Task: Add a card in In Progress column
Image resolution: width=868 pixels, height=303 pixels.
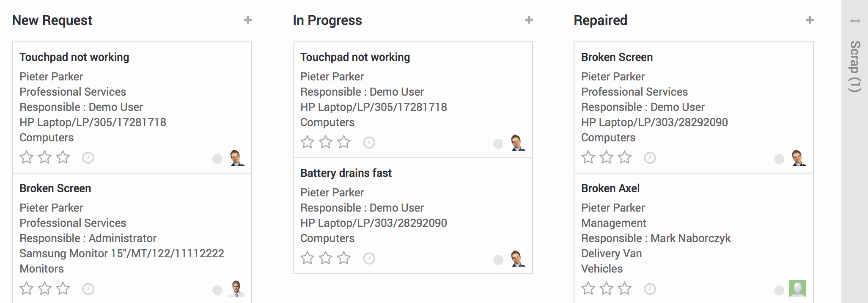Action: (x=529, y=20)
